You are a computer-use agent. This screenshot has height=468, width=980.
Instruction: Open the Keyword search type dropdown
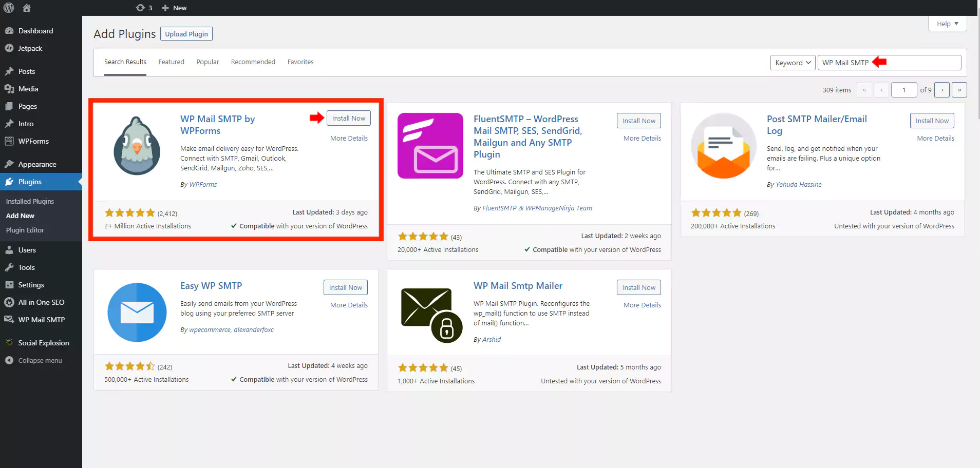[x=793, y=63]
